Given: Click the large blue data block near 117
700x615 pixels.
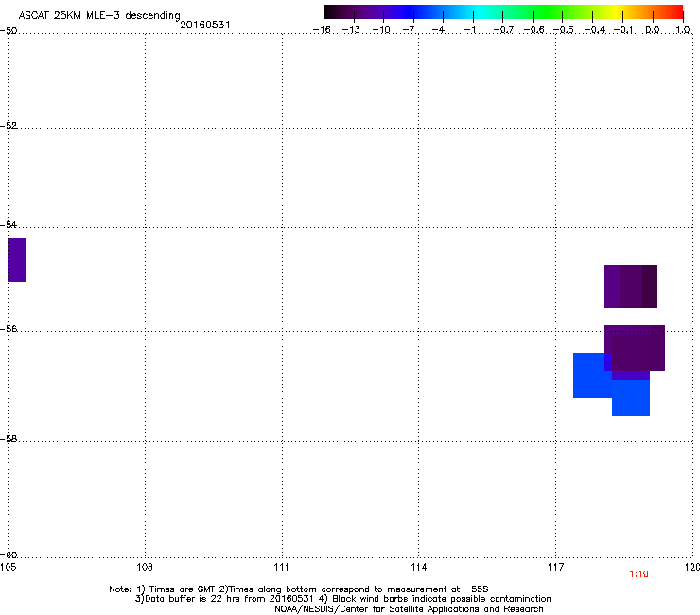Looking at the screenshot, I should pyautogui.click(x=592, y=376).
